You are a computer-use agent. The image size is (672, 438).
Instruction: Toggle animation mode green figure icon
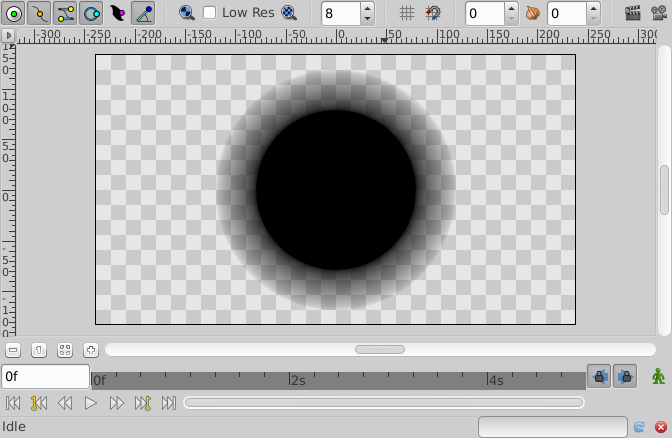pos(658,377)
